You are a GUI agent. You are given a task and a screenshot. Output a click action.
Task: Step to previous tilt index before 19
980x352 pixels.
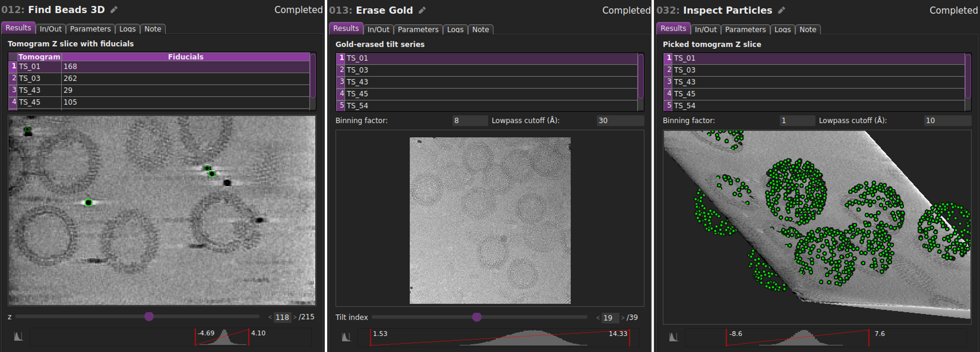598,318
